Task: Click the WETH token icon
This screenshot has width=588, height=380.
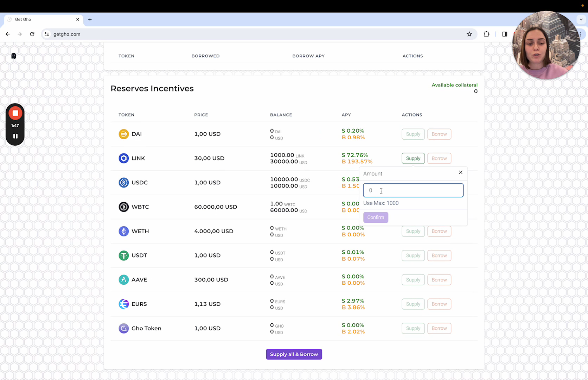Action: [123, 231]
